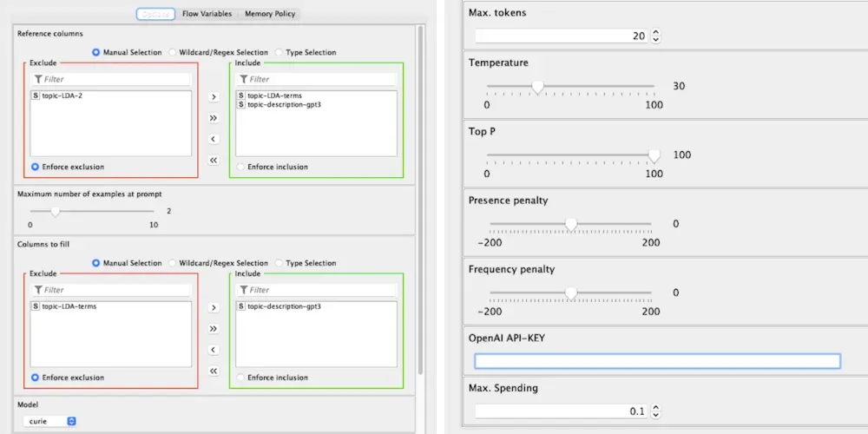Screen dimensions: 868x434
Task: Click the Include filter field in Columns to fill
Action: coord(316,290)
